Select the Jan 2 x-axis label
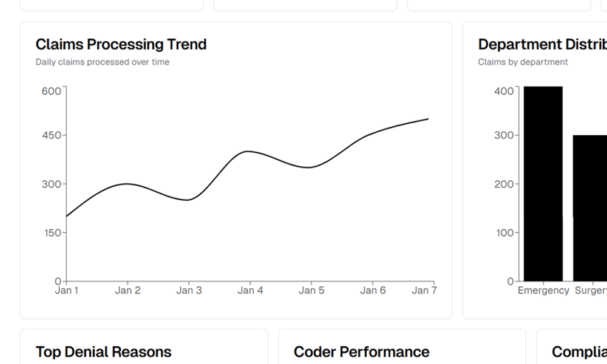Image resolution: width=607 pixels, height=364 pixels. (127, 291)
